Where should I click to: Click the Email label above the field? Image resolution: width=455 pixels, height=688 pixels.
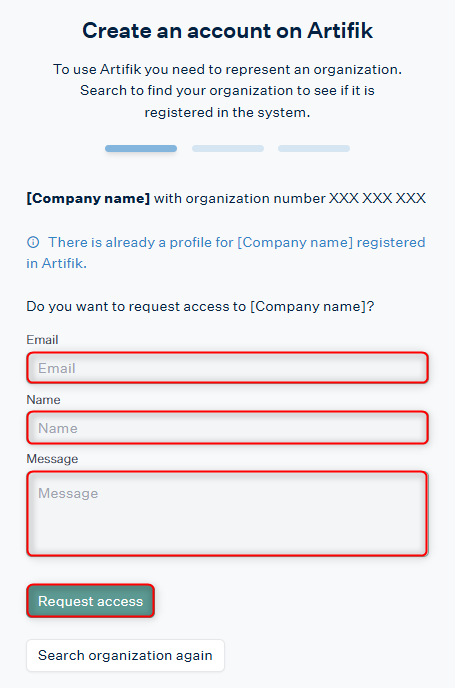pyautogui.click(x=42, y=340)
